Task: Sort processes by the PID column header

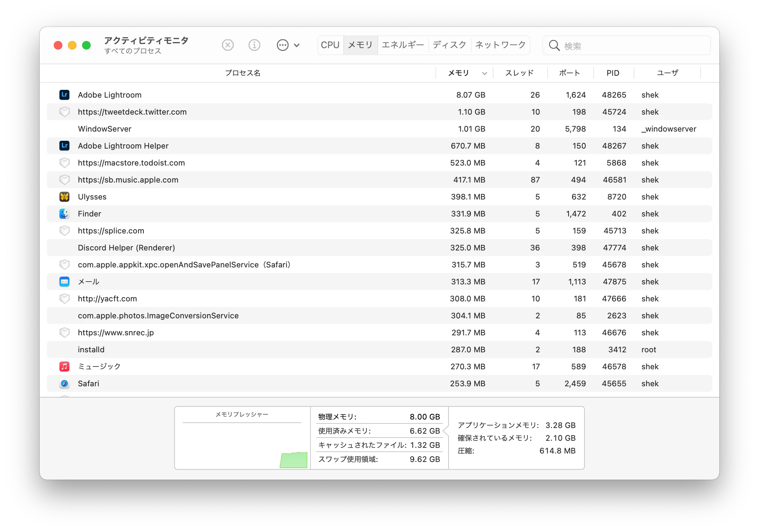Action: pyautogui.click(x=613, y=73)
